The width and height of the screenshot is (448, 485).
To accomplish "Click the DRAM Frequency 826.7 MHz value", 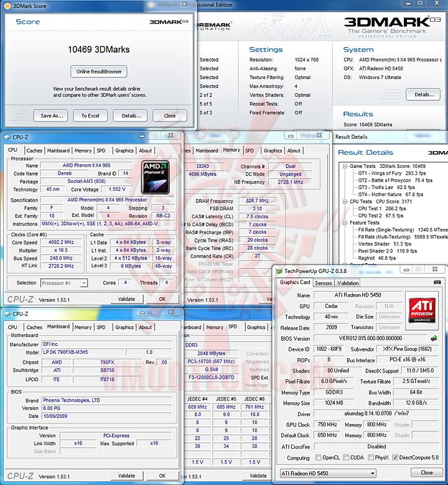I will (x=257, y=200).
